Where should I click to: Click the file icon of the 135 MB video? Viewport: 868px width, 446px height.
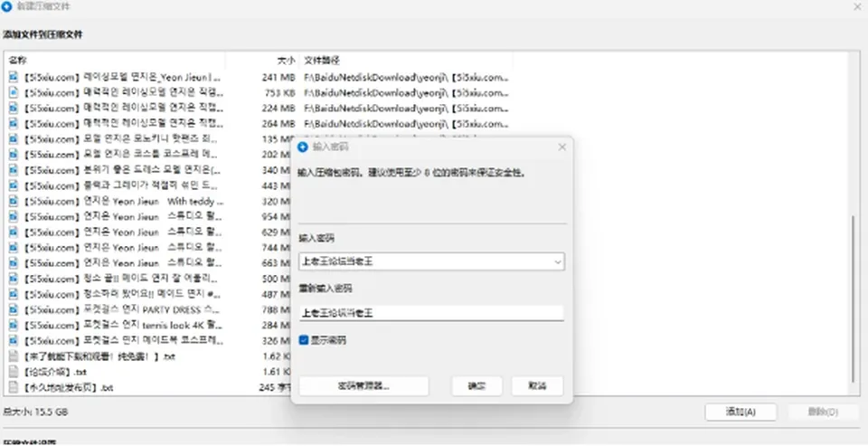tap(14, 138)
